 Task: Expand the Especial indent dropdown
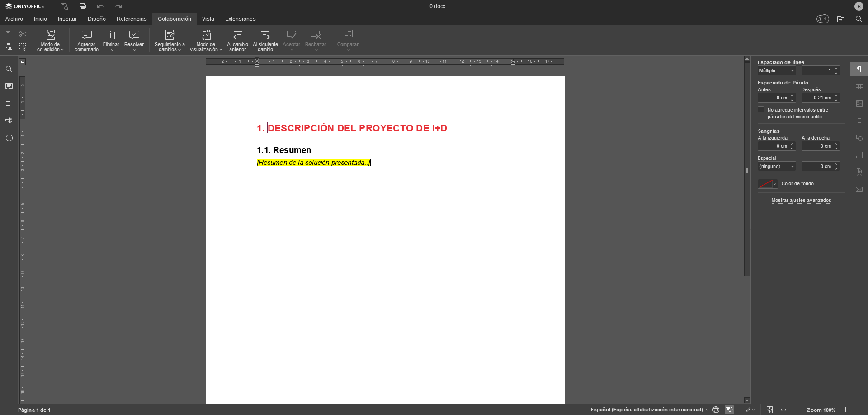776,167
